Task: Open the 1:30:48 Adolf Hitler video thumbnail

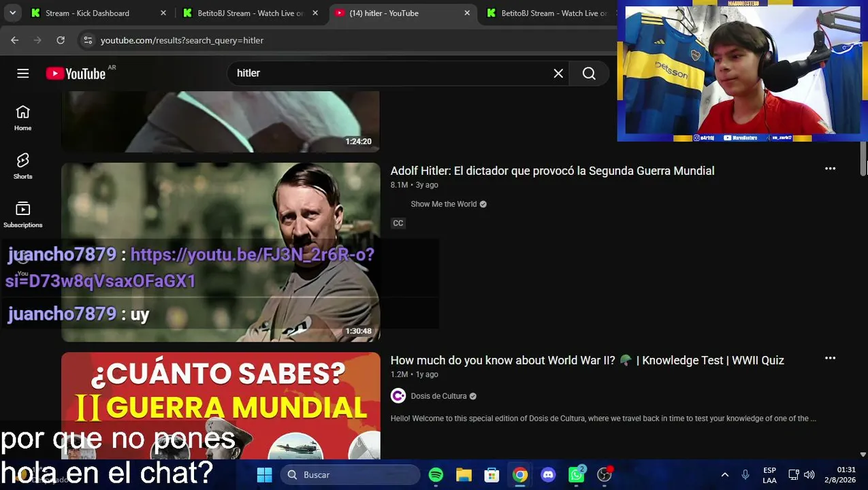Action: [x=221, y=252]
